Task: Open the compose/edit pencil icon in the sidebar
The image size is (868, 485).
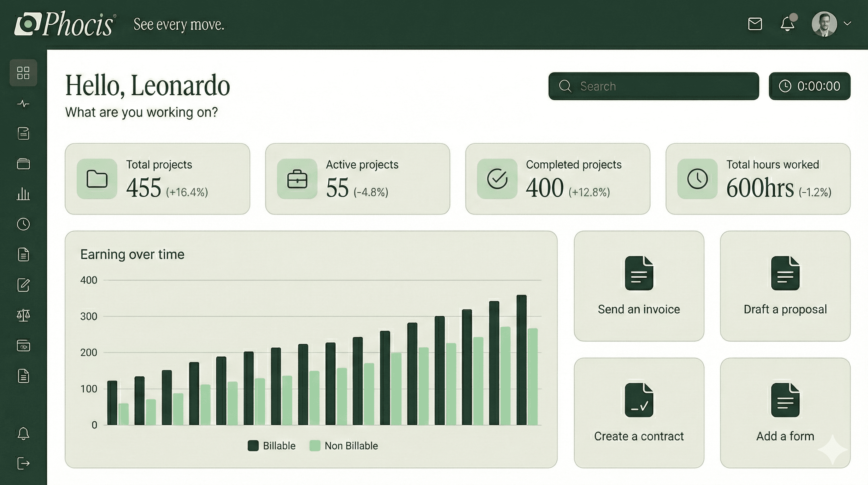Action: click(x=24, y=285)
